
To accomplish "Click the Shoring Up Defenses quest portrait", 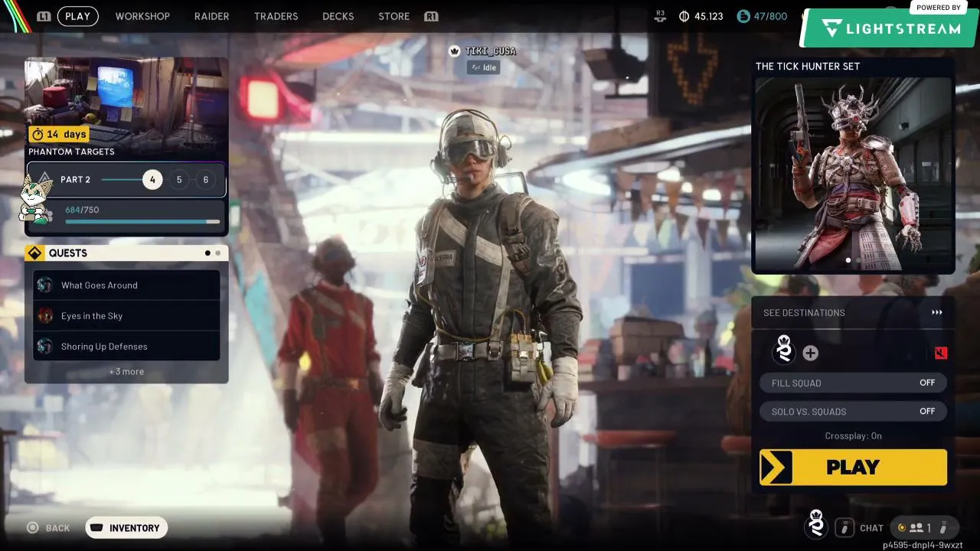I will (45, 347).
